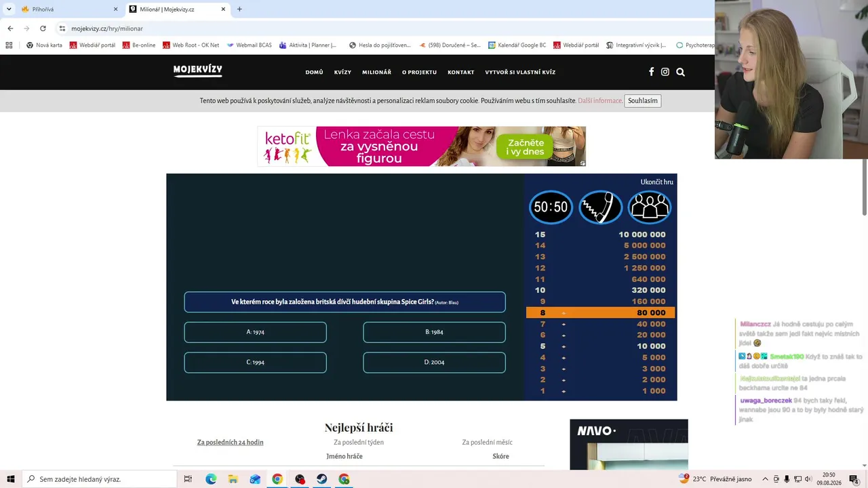The image size is (868, 488).
Task: Open the weather widget showing 23°C
Action: 715,479
